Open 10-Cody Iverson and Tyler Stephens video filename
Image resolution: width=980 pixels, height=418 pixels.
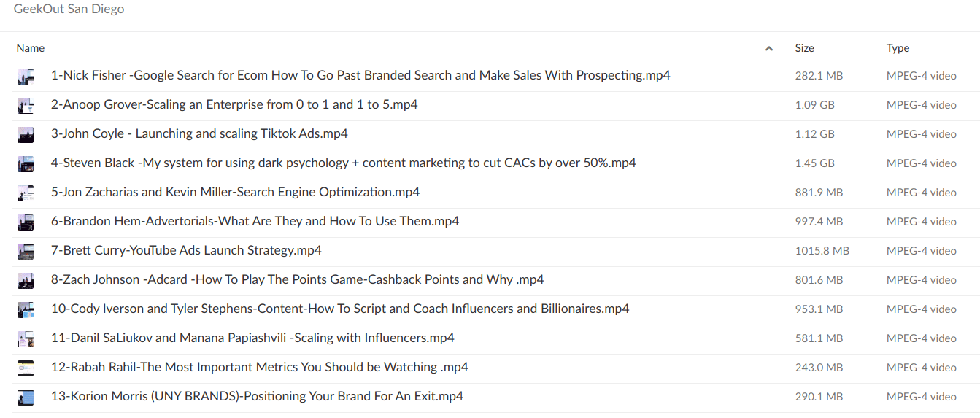[x=340, y=309]
